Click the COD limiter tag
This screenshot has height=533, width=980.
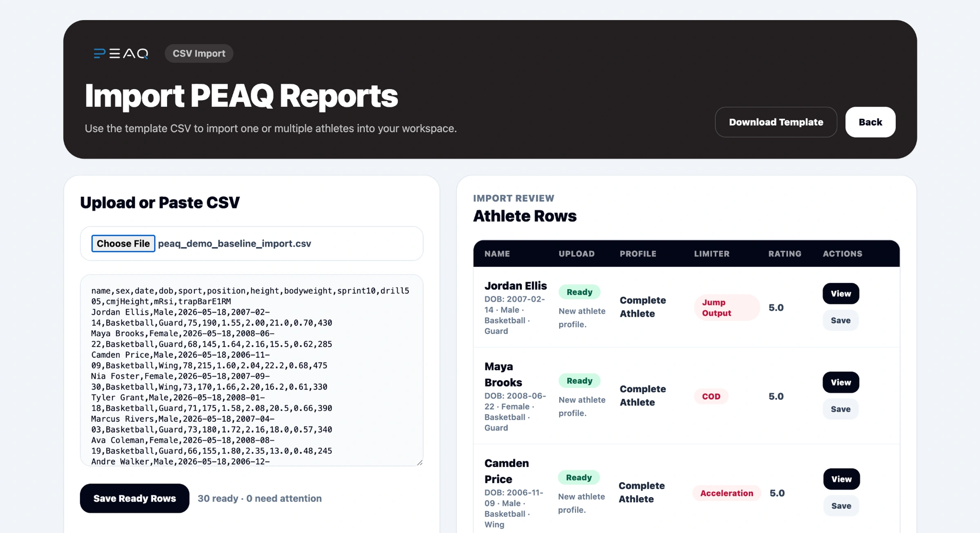pos(711,396)
